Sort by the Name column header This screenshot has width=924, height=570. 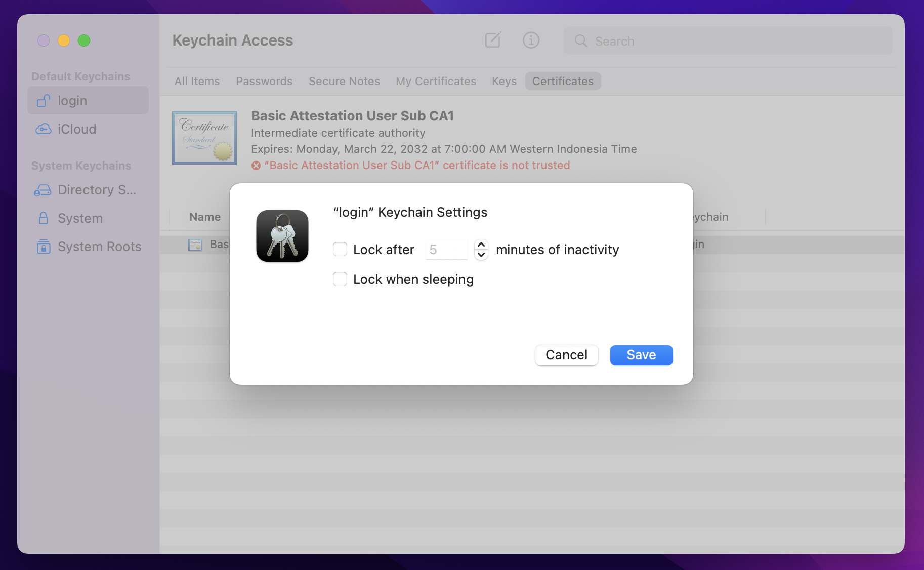point(205,217)
